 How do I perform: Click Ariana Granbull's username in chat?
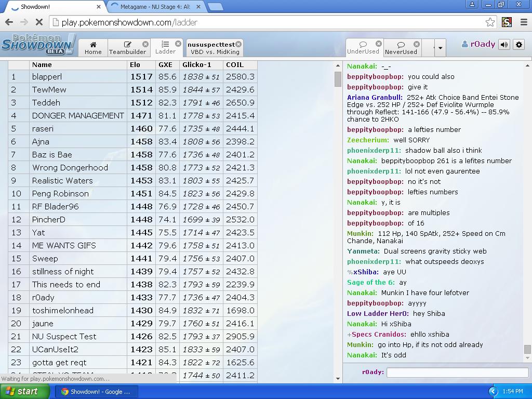375,97
